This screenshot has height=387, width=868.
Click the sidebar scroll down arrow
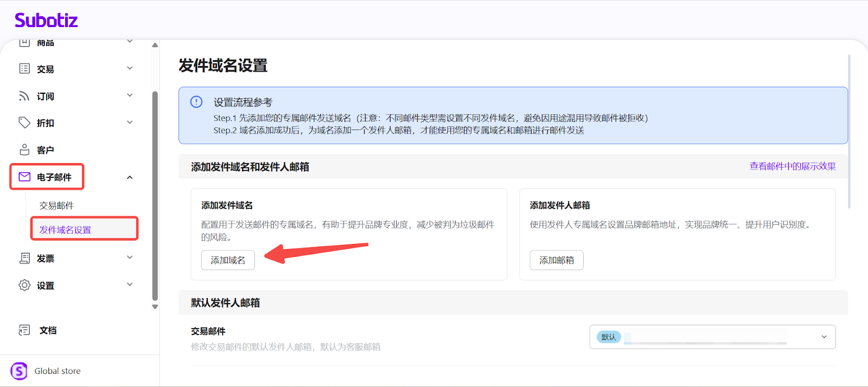155,307
